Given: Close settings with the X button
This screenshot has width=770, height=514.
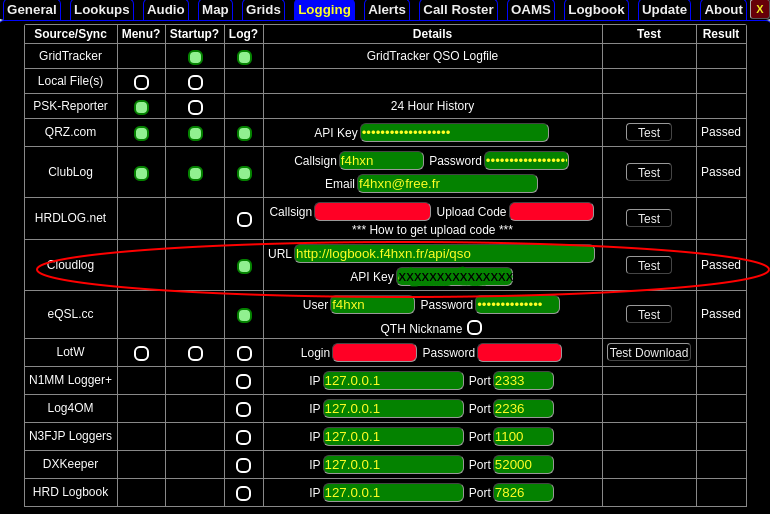Looking at the screenshot, I should point(760,10).
